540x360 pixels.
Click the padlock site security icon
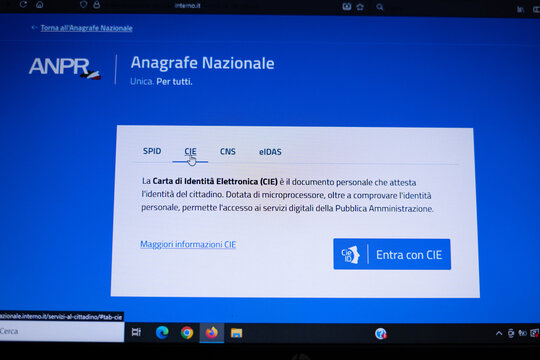pyautogui.click(x=97, y=4)
